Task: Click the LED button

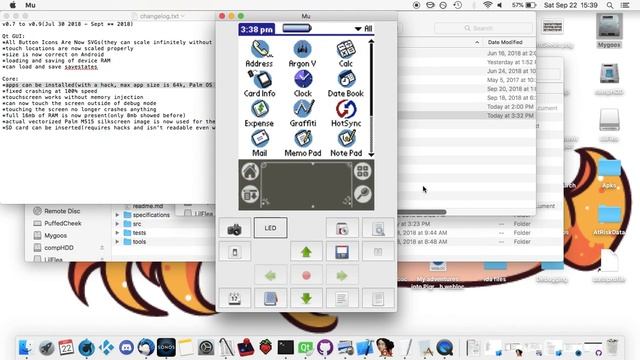Action: coord(270,228)
